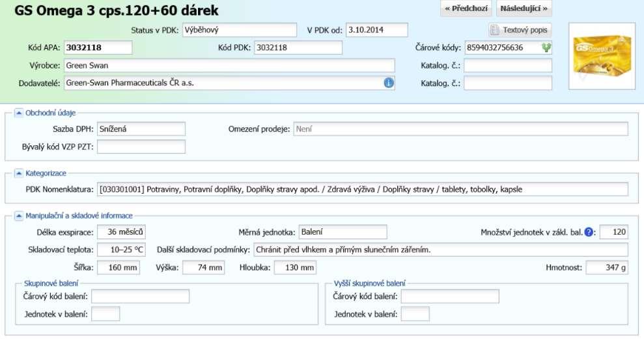
Task: Click the Výška field 74 mm
Action: point(203,267)
